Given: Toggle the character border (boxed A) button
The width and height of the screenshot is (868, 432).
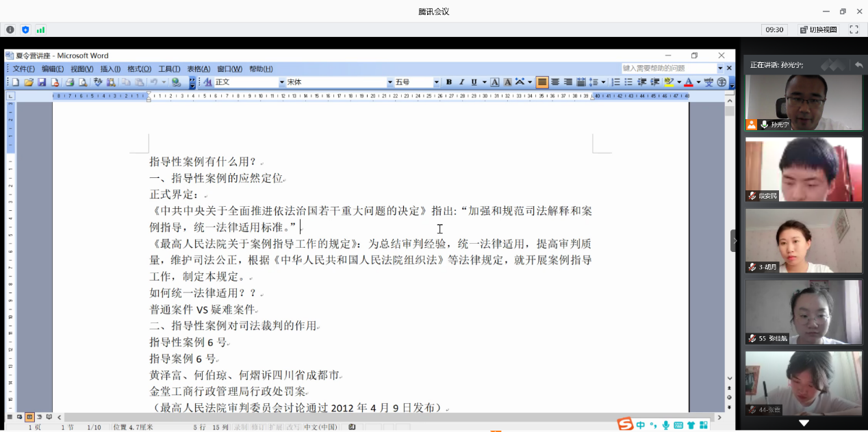Looking at the screenshot, I should click(x=495, y=82).
